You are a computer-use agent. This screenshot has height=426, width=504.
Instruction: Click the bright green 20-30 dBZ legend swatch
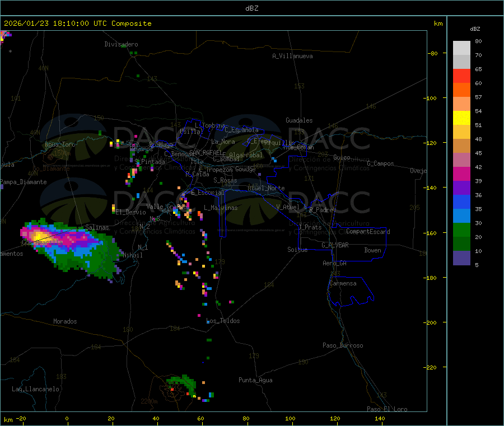tap(461, 230)
